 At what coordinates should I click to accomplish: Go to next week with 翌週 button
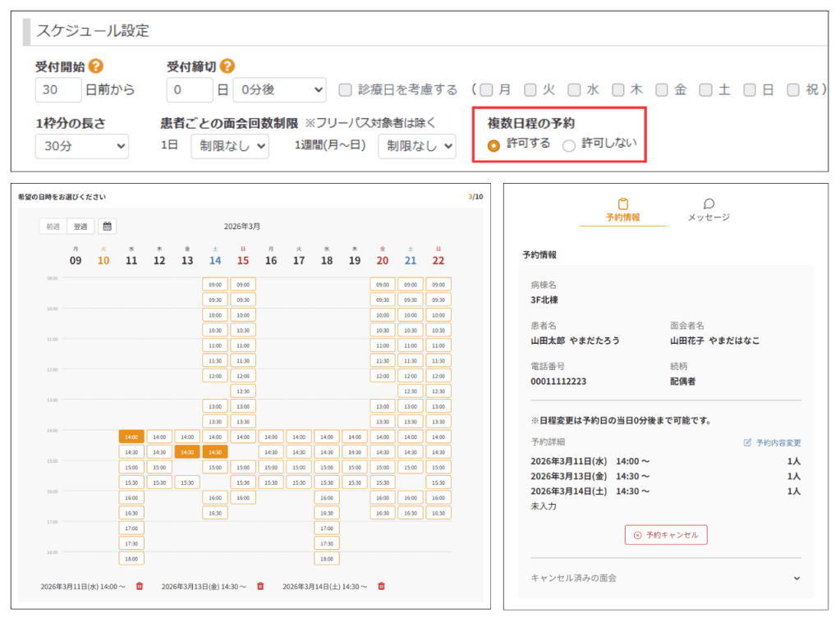81,226
